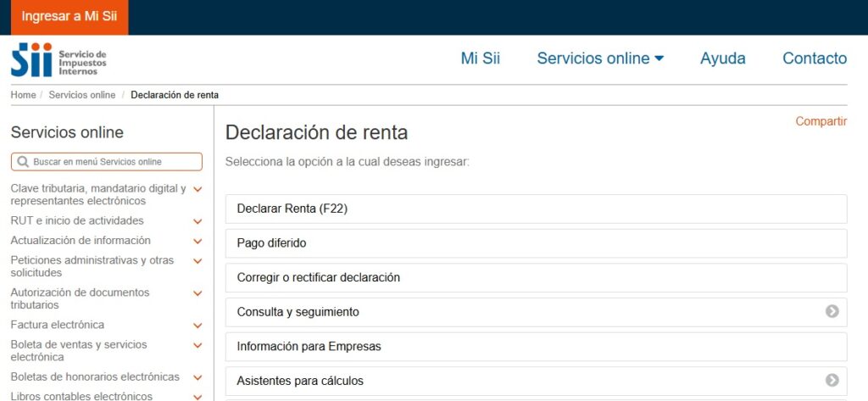Open the Servicios online dropdown menu

[600, 58]
